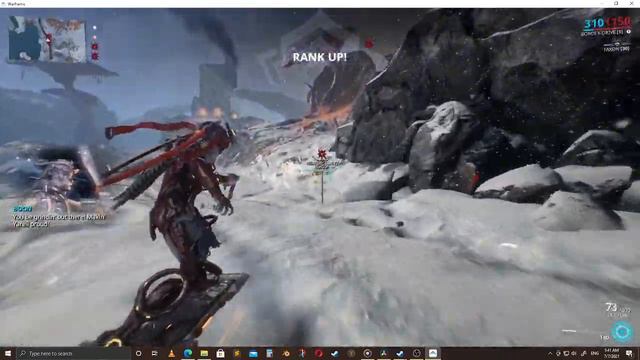This screenshot has height=360, width=640.
Task: Open Task View on the taskbar
Action: point(155,353)
